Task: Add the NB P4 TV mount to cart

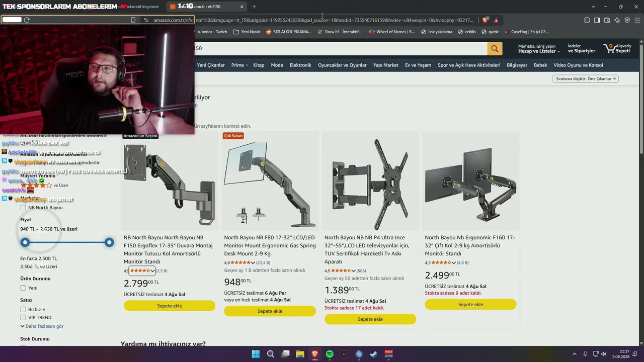Action: tap(370, 319)
